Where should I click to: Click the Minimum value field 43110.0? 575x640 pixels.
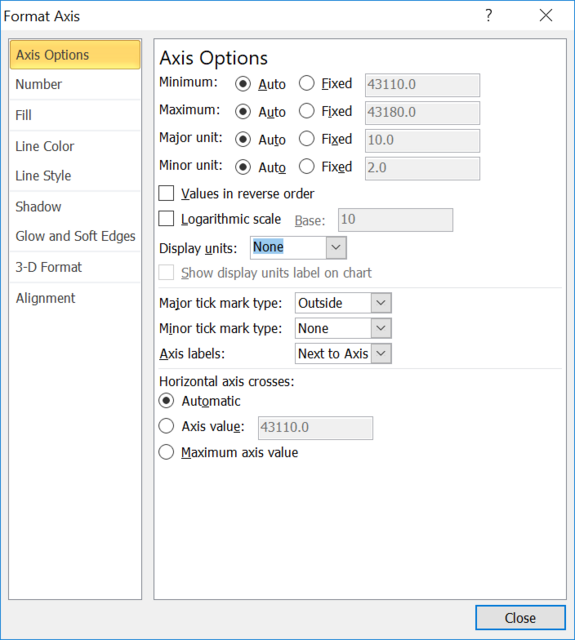[x=422, y=85]
